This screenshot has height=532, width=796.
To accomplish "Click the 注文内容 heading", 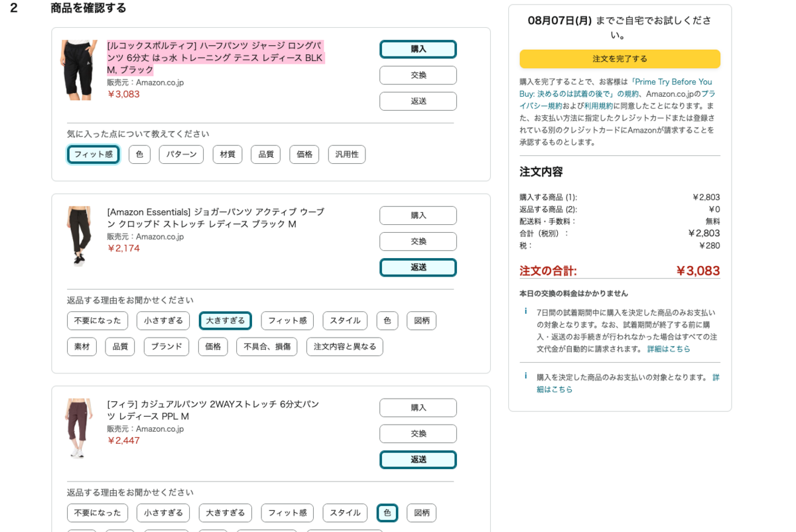I will [541, 172].
